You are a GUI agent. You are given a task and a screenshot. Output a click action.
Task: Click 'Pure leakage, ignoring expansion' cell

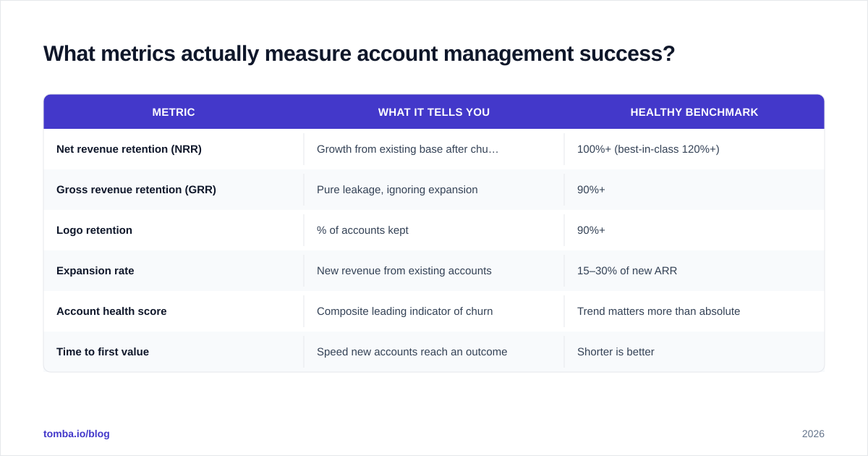[434, 190]
